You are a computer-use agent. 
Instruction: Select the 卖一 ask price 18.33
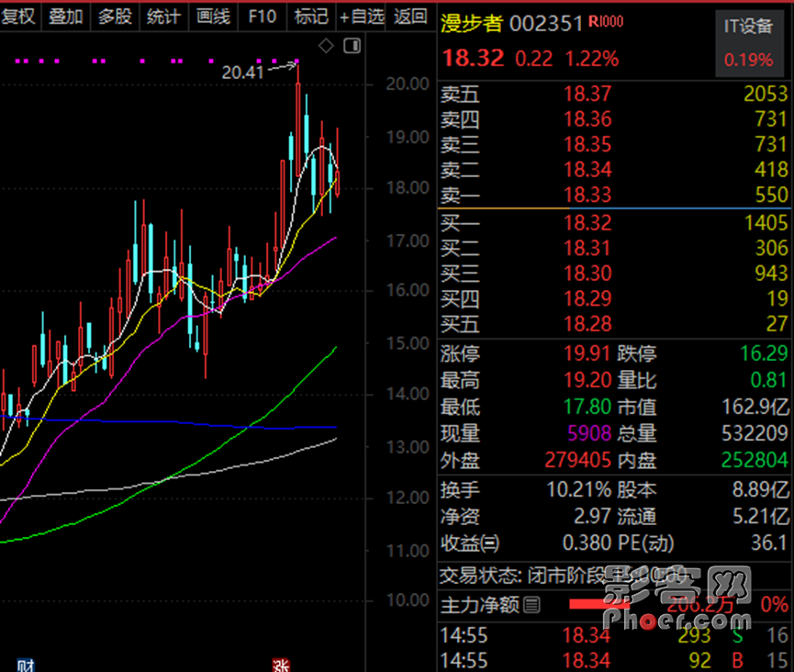pyautogui.click(x=587, y=195)
